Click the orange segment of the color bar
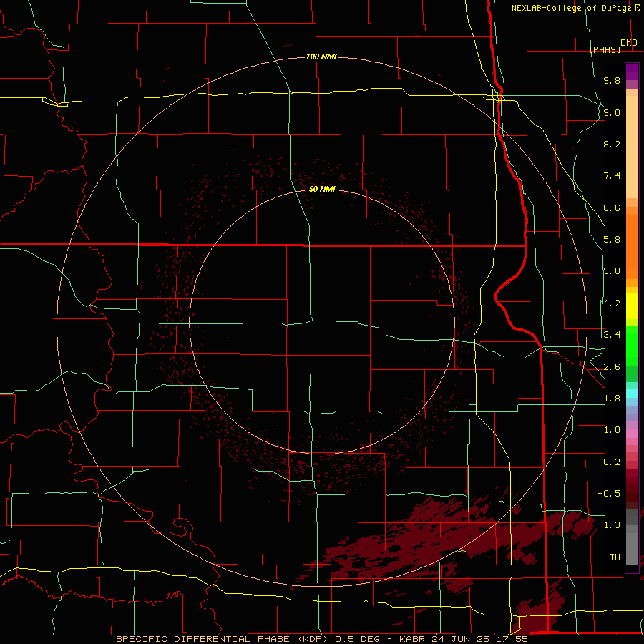Image resolution: width=644 pixels, height=644 pixels. coord(632,248)
